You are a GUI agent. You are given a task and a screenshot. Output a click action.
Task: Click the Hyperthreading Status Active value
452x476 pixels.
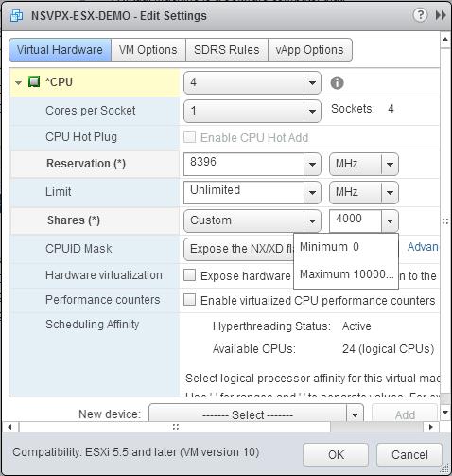(x=356, y=326)
